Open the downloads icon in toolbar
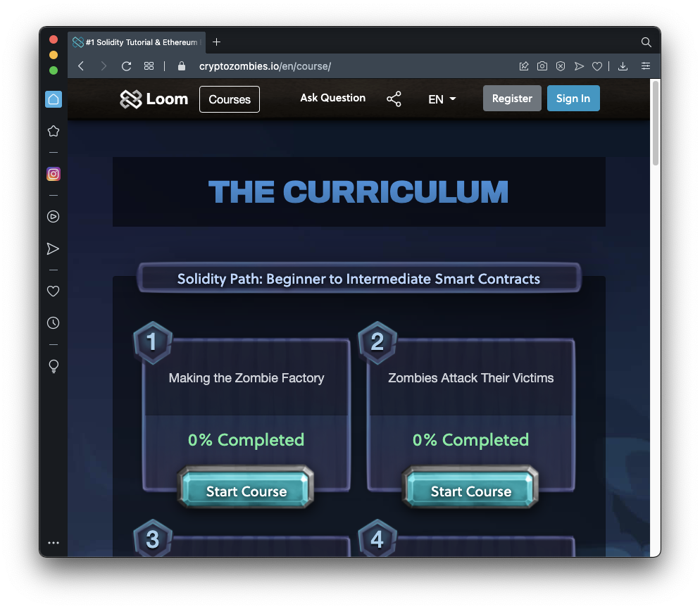Image resolution: width=700 pixels, height=609 pixels. 623,66
